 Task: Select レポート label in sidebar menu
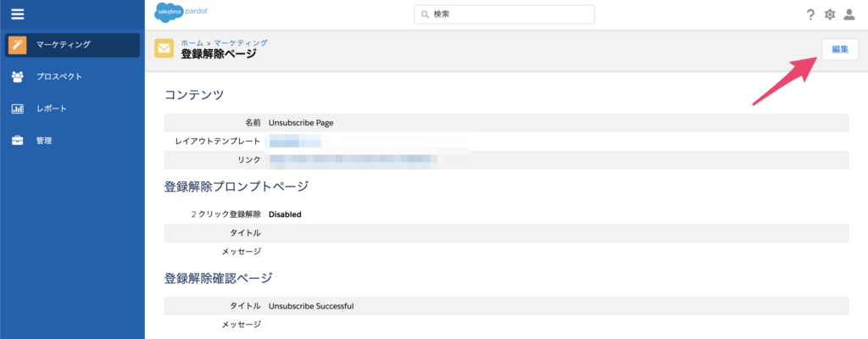[x=51, y=108]
